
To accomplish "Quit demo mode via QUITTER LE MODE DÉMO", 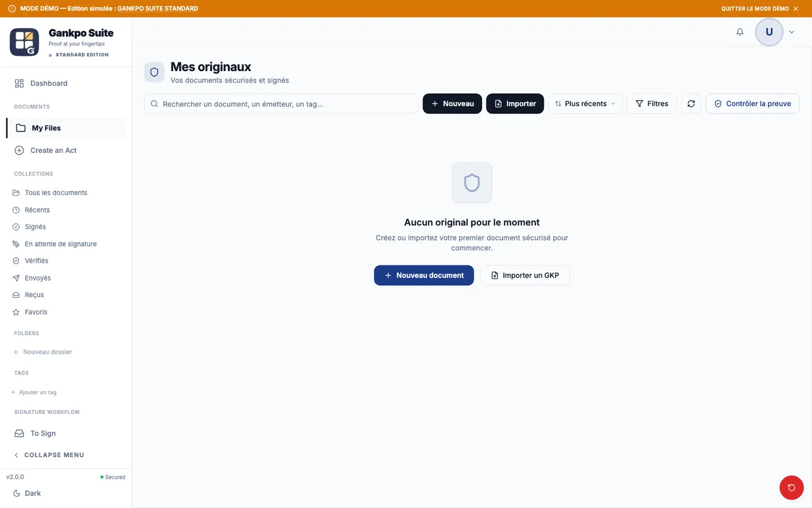I will (760, 9).
